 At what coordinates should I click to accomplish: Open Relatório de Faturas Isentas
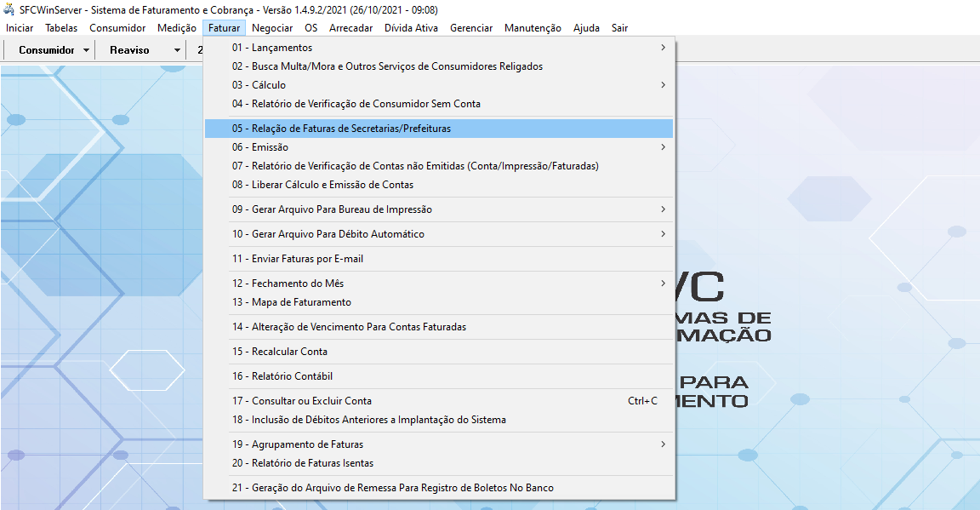303,463
